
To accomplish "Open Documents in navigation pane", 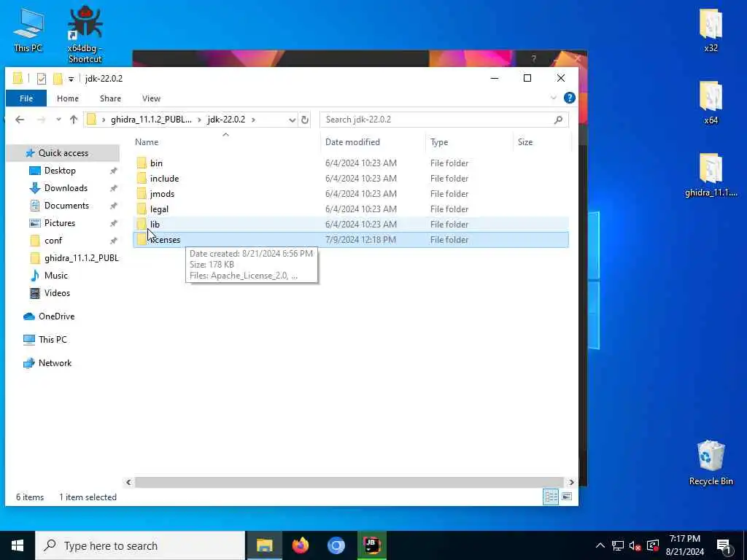I will [66, 206].
